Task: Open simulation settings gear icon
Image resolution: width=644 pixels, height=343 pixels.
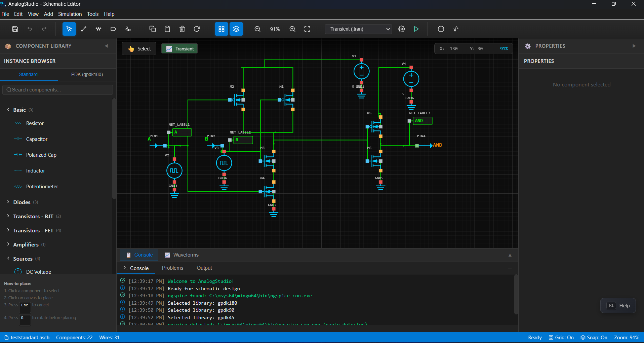Action: [402, 29]
